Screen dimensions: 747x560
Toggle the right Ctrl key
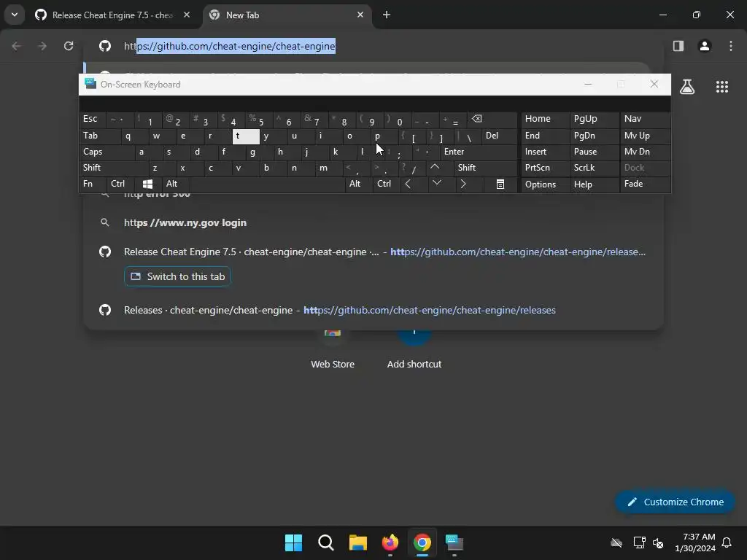[x=387, y=184]
